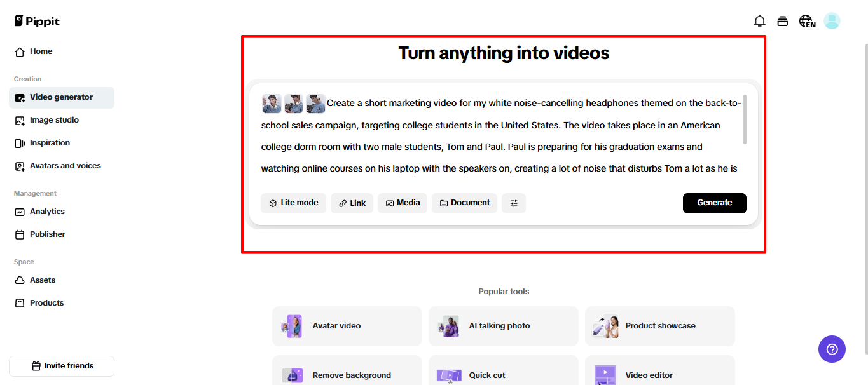Open the profile account menu
Screen dimensions: 868x385
832,20
